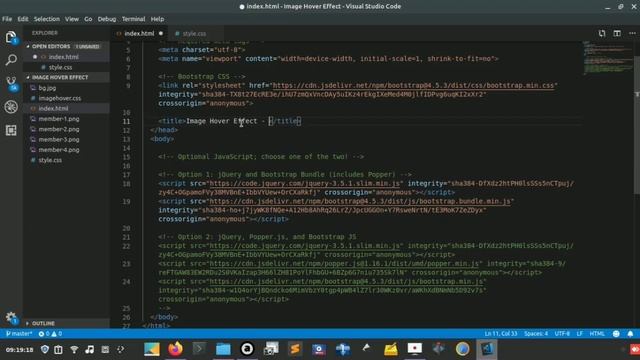Open the blue Files folder in taskbar

pyautogui.click(x=223, y=349)
